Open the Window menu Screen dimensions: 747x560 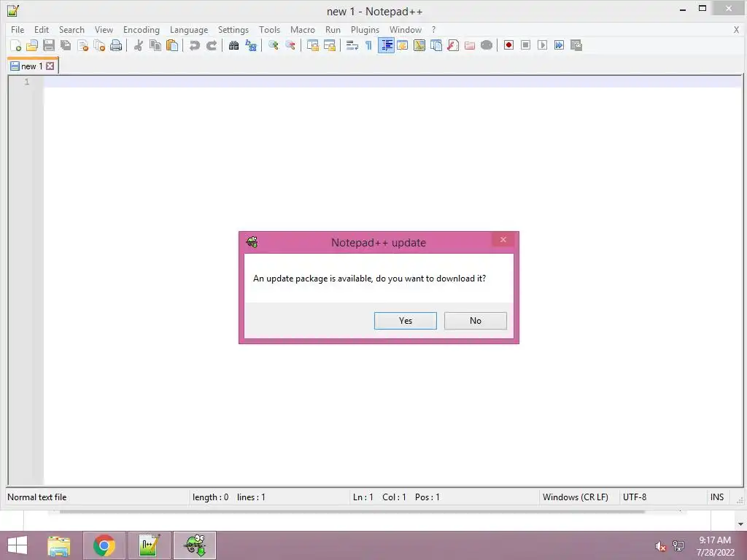point(406,29)
